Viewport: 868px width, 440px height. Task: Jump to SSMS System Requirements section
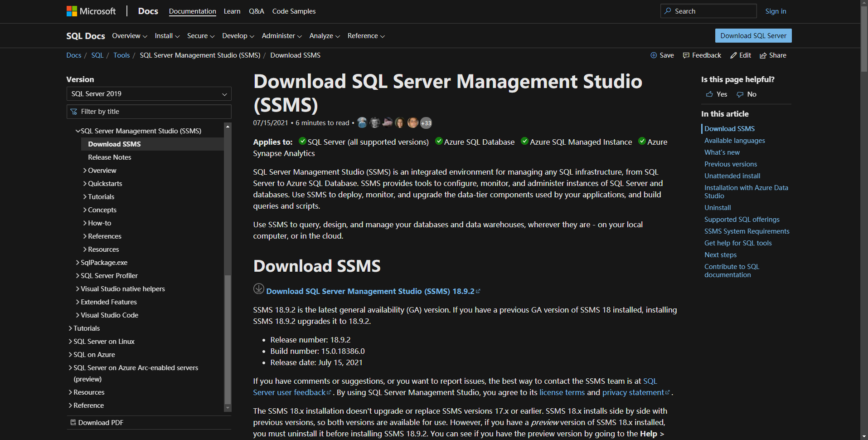(747, 231)
